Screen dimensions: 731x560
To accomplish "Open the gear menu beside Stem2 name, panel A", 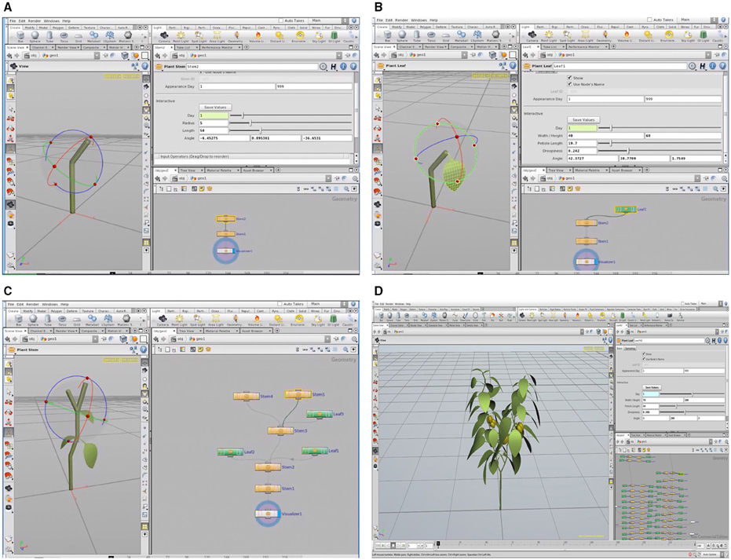I will 323,67.
